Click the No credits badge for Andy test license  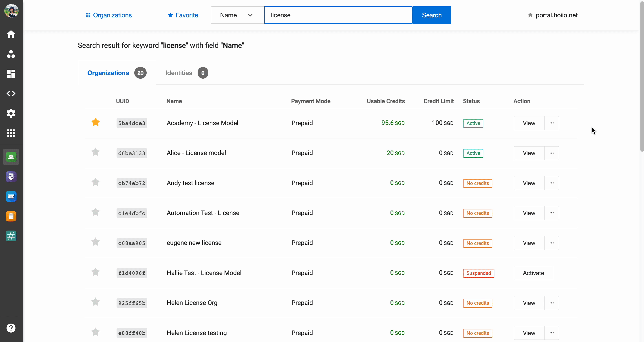point(478,183)
